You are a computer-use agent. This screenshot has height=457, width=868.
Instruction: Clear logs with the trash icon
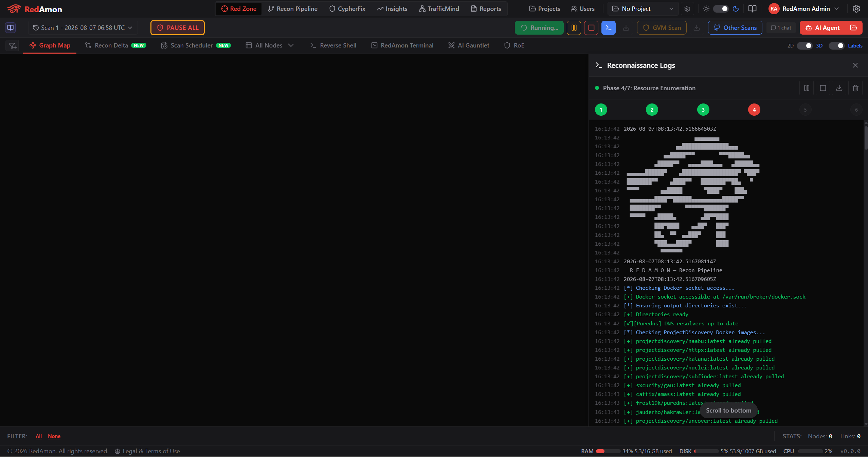[855, 88]
